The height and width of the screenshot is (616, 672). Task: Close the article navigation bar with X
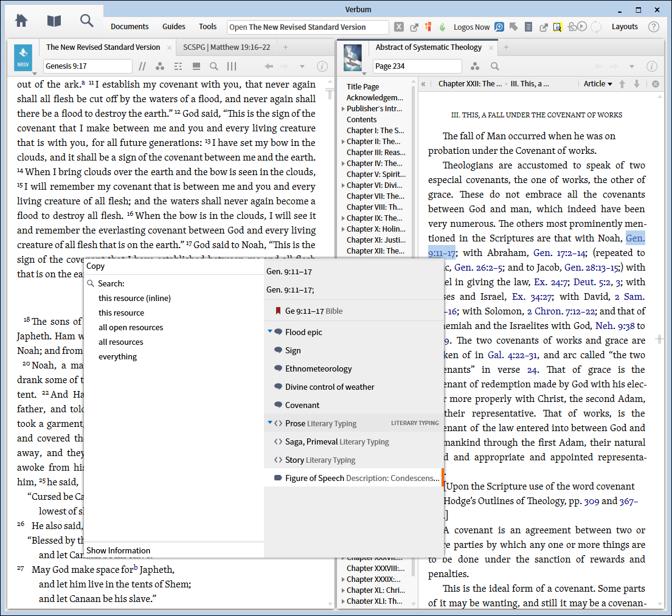point(656,84)
